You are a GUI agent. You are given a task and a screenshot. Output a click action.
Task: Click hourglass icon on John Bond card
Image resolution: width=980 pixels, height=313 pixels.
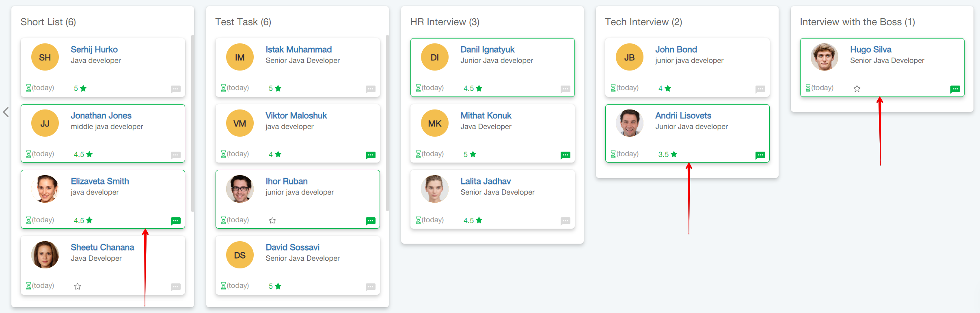(x=613, y=88)
